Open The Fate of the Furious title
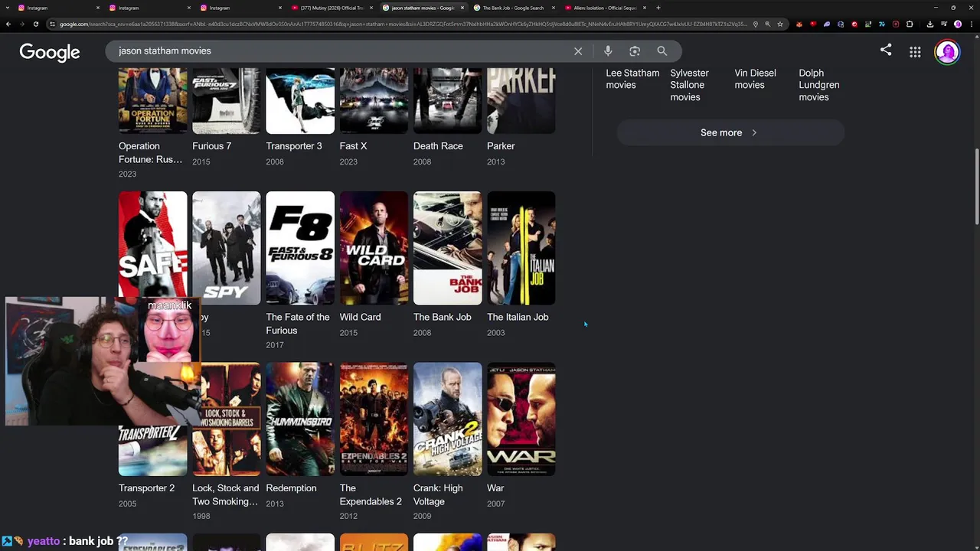This screenshot has width=980, height=551. (298, 324)
